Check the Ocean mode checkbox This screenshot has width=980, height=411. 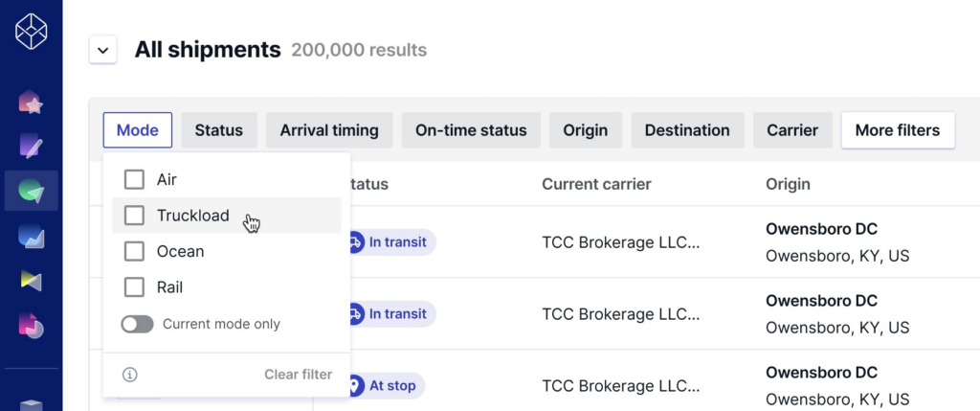[x=134, y=251]
